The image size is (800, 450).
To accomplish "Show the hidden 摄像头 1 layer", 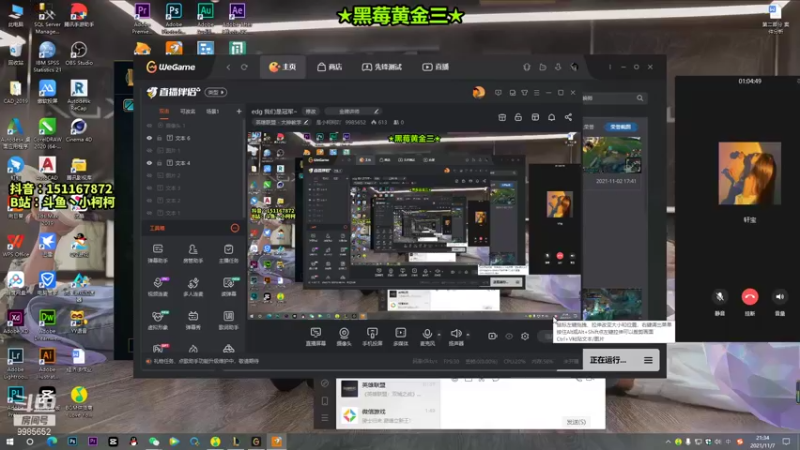I will (149, 126).
